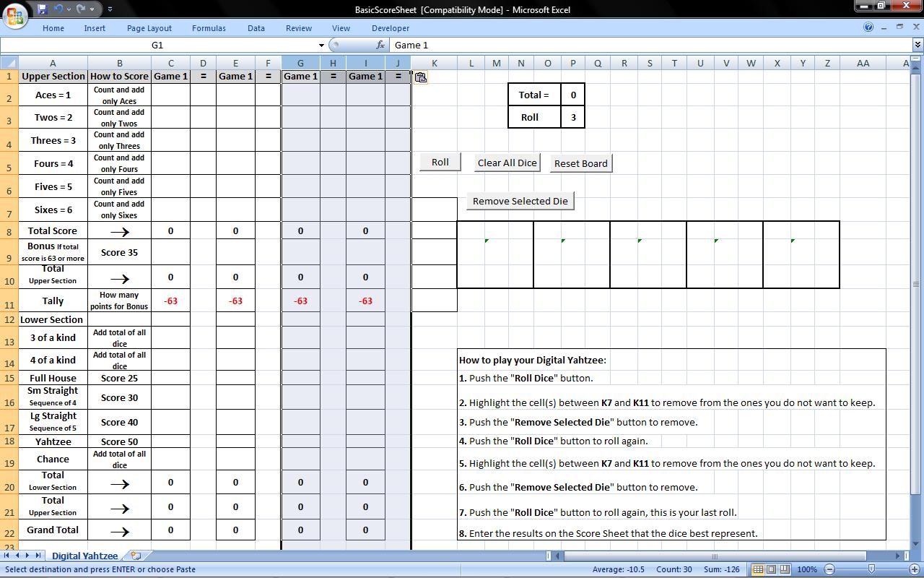Select the 'Score 40' cell
The image size is (924, 578).
(x=119, y=422)
